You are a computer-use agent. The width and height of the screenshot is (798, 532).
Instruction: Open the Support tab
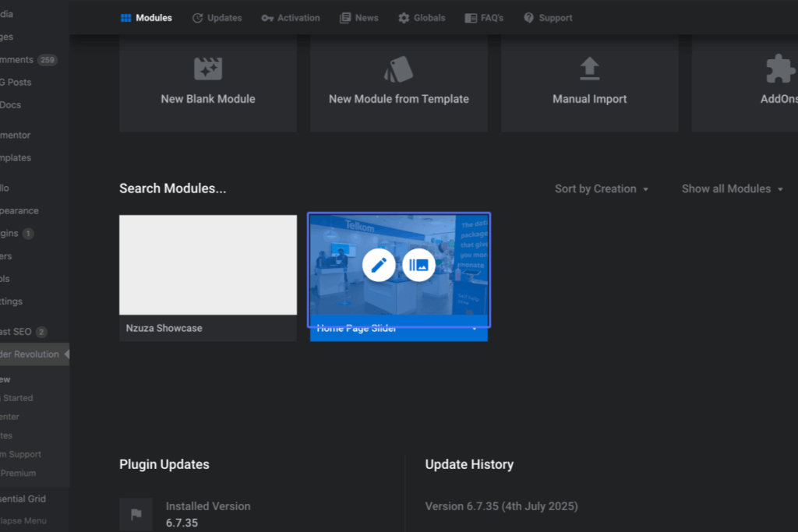(548, 18)
